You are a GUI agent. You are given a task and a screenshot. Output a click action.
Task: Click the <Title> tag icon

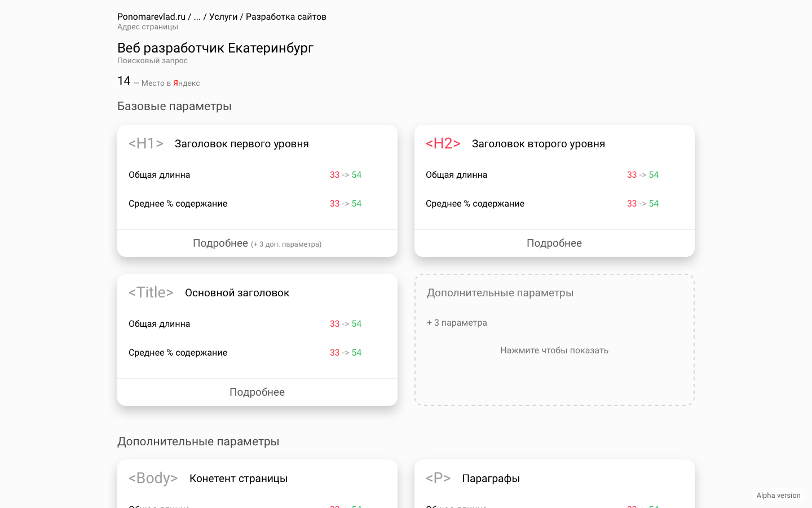(151, 292)
